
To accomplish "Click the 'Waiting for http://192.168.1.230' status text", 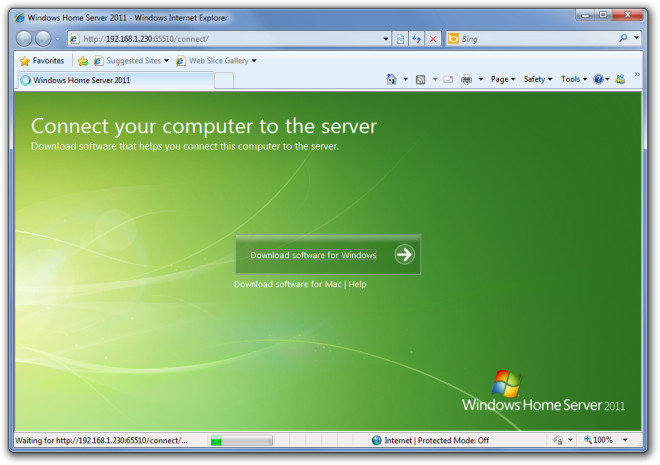I will pyautogui.click(x=101, y=441).
